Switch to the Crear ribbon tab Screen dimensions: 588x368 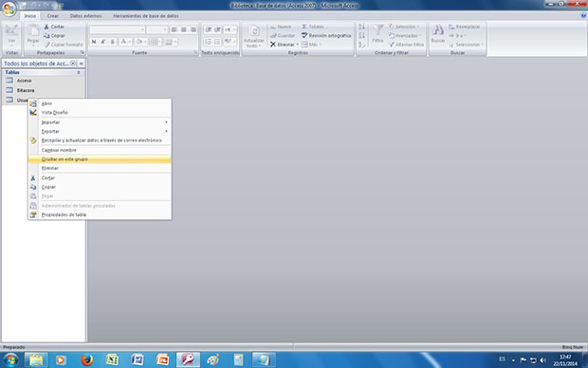(53, 16)
